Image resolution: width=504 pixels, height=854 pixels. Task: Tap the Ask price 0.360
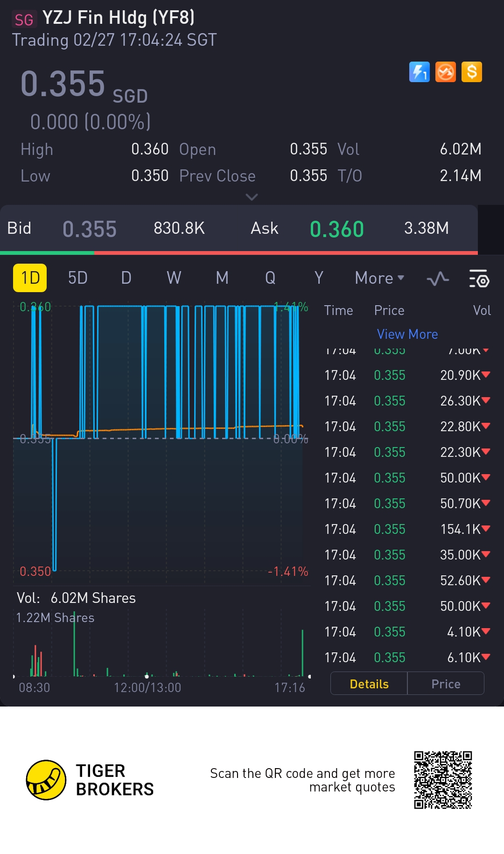336,229
